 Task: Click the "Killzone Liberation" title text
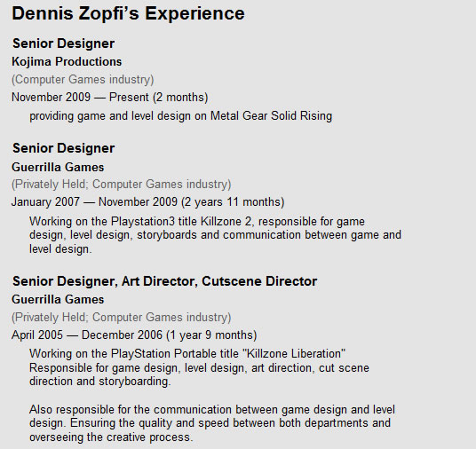tap(294, 354)
